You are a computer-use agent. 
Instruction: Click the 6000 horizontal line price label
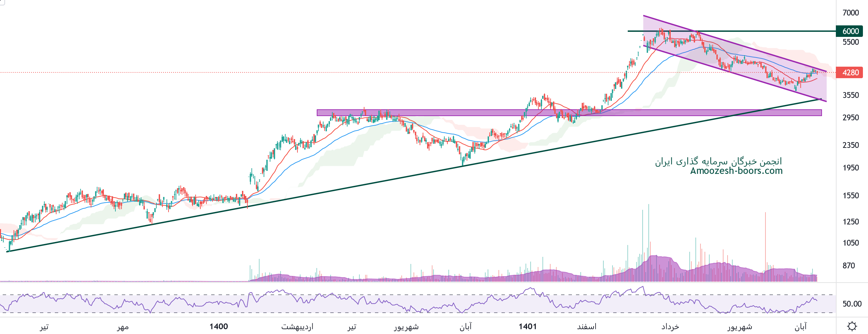tap(850, 31)
